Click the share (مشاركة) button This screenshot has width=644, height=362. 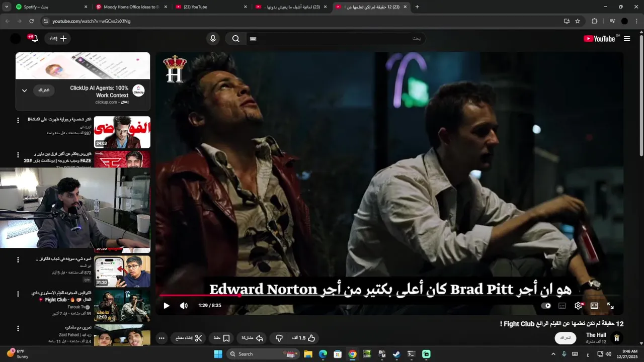point(252,338)
